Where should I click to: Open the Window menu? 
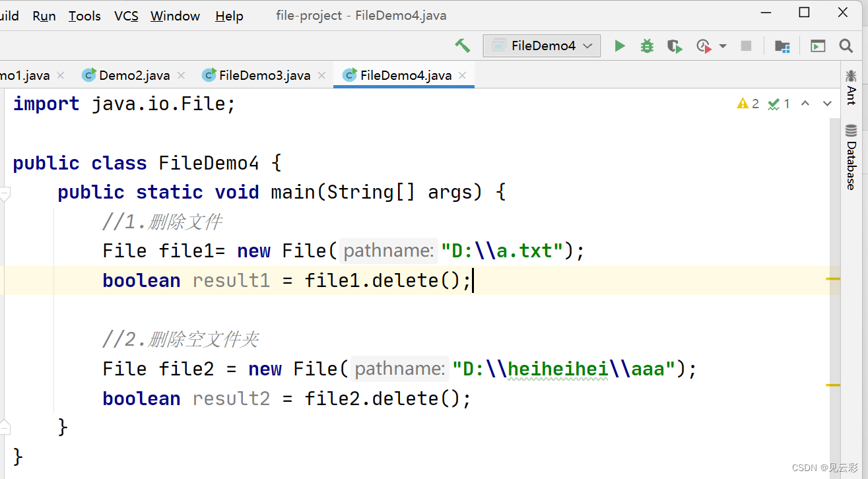coord(175,16)
